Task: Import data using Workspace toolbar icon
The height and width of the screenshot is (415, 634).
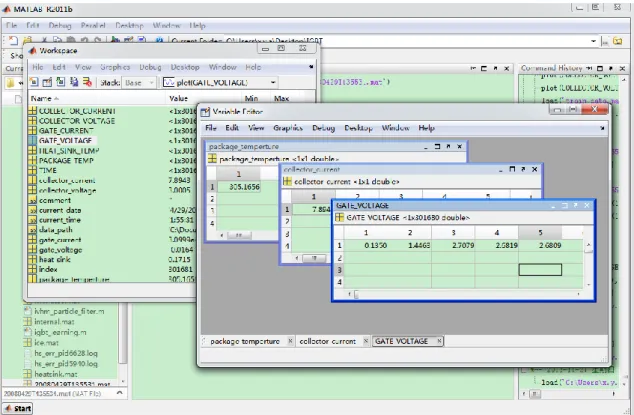Action: pyautogui.click(x=61, y=82)
